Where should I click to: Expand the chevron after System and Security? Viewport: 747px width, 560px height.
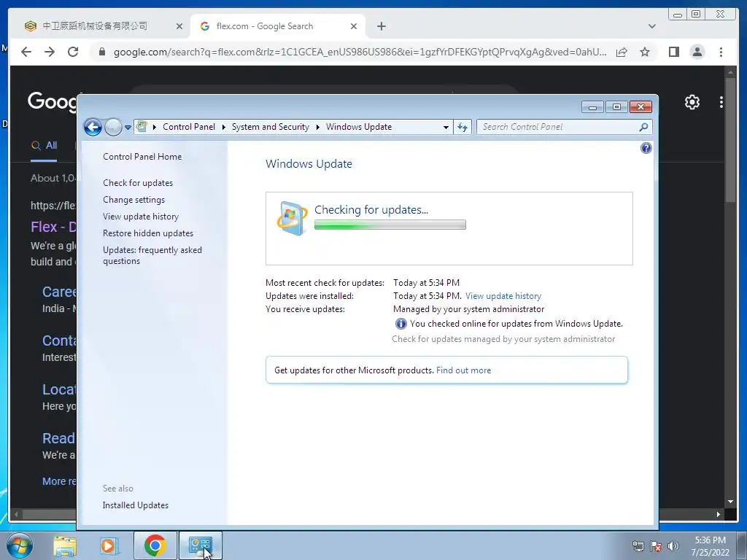(318, 127)
